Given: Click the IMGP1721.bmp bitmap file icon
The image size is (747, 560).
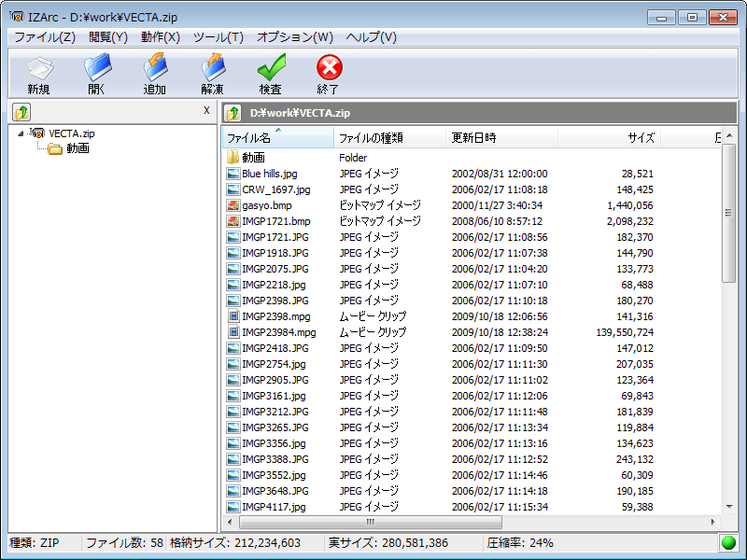Looking at the screenshot, I should coord(233,221).
